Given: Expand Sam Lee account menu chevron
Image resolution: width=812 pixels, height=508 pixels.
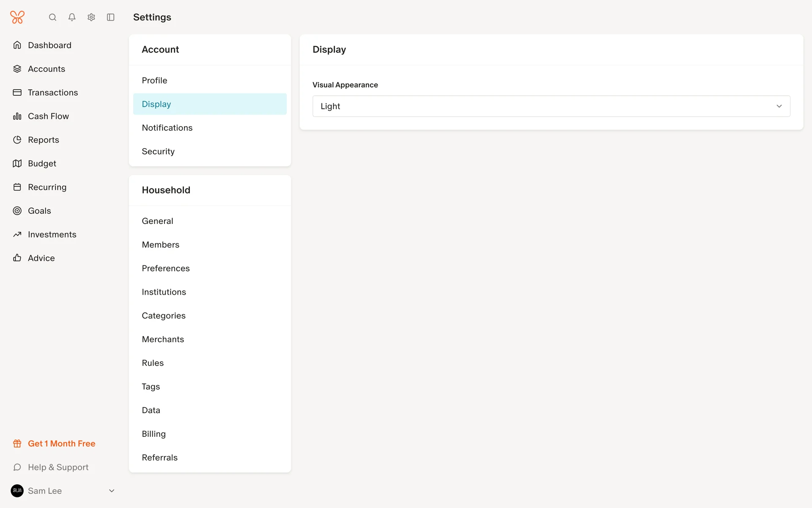Looking at the screenshot, I should (x=112, y=491).
